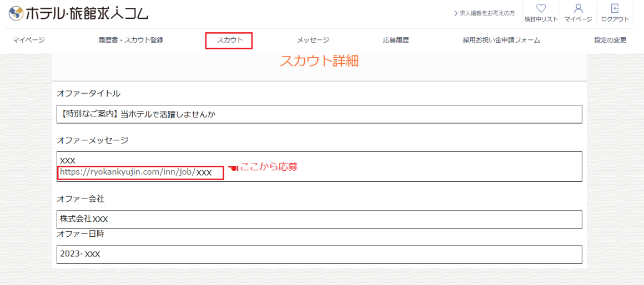Click the オファータイトル text field
Viewport: 644px width, 285px height.
pos(319,114)
